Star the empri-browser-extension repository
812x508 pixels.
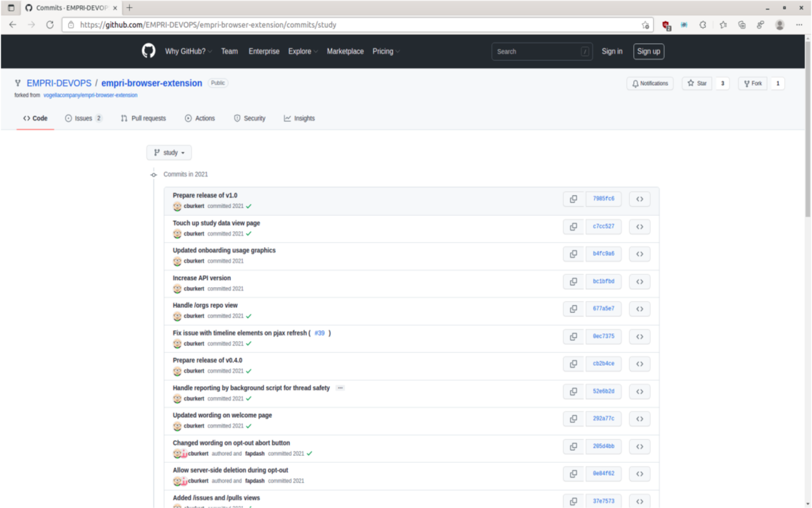[697, 83]
